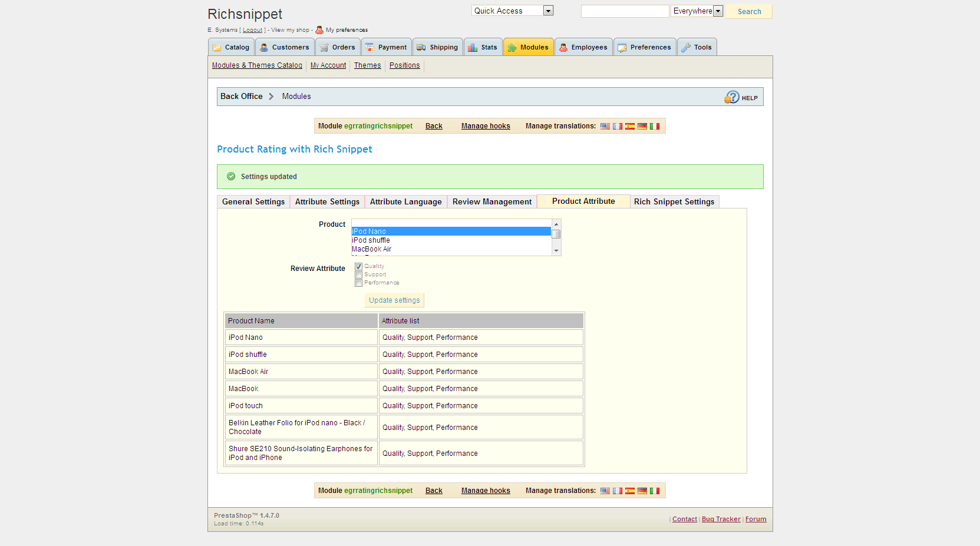Select MacBook Air in product list box

[x=451, y=249]
